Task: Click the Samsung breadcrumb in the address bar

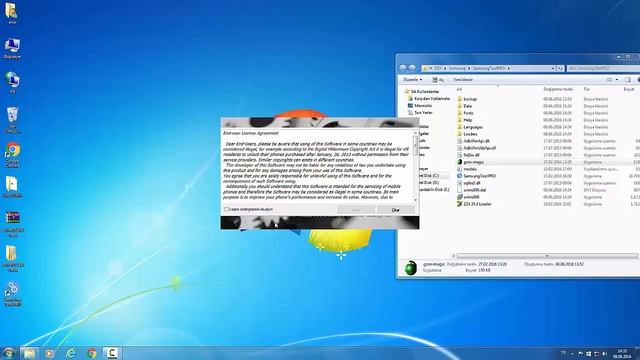Action: 457,68
